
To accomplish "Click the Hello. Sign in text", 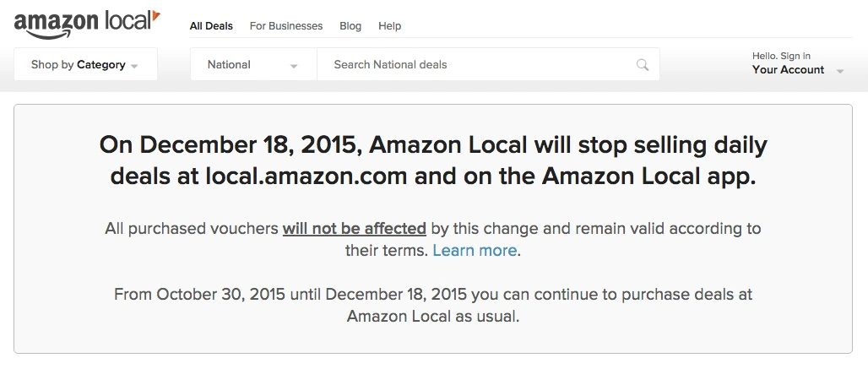I will click(x=781, y=56).
